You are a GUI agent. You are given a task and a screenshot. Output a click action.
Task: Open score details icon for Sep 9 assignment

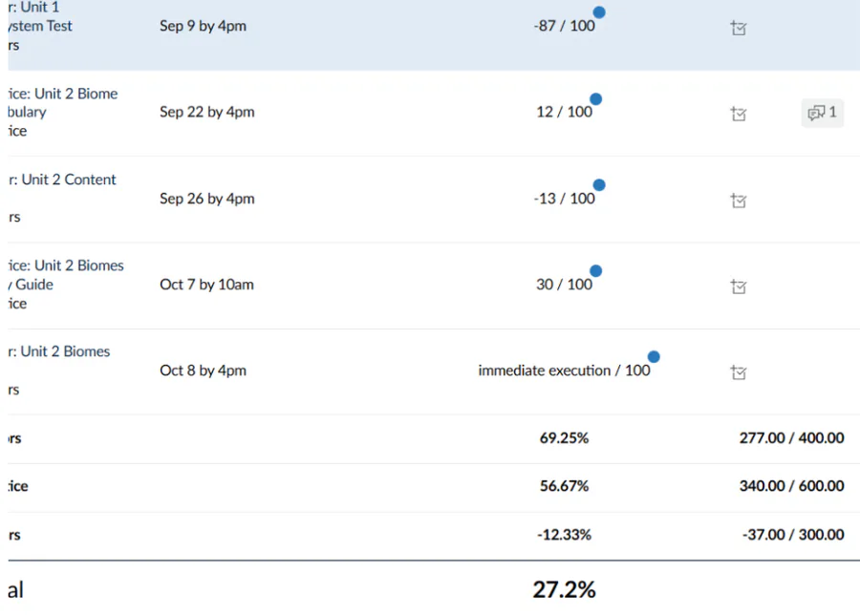738,29
